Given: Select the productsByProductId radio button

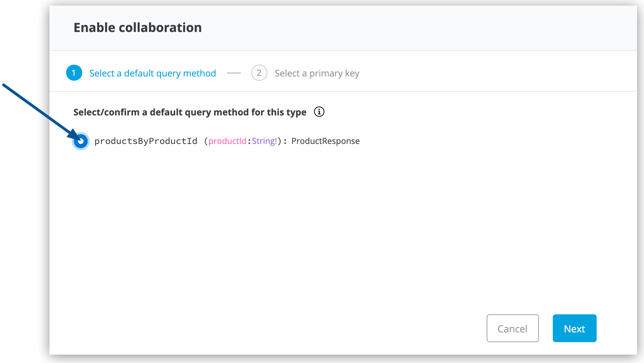Looking at the screenshot, I should (x=80, y=141).
